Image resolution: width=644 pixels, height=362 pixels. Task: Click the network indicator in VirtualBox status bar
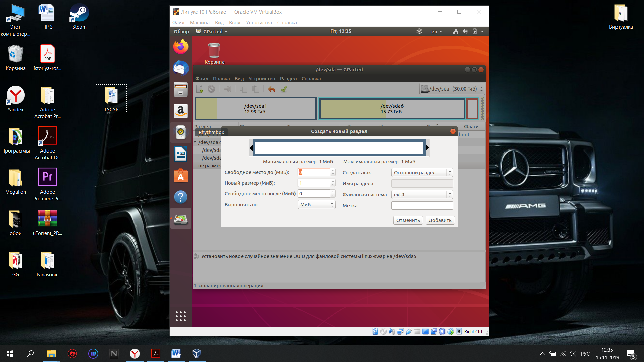(400, 331)
